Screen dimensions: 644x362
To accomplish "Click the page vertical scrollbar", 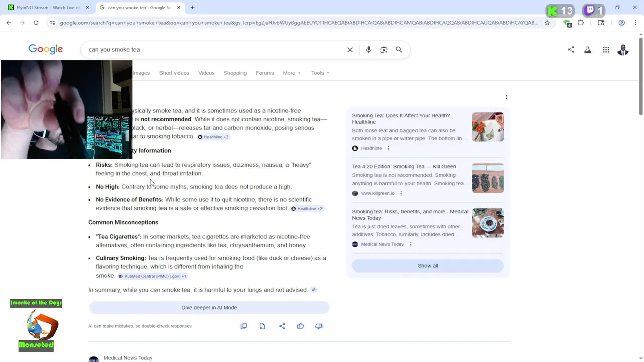I will coord(641,75).
